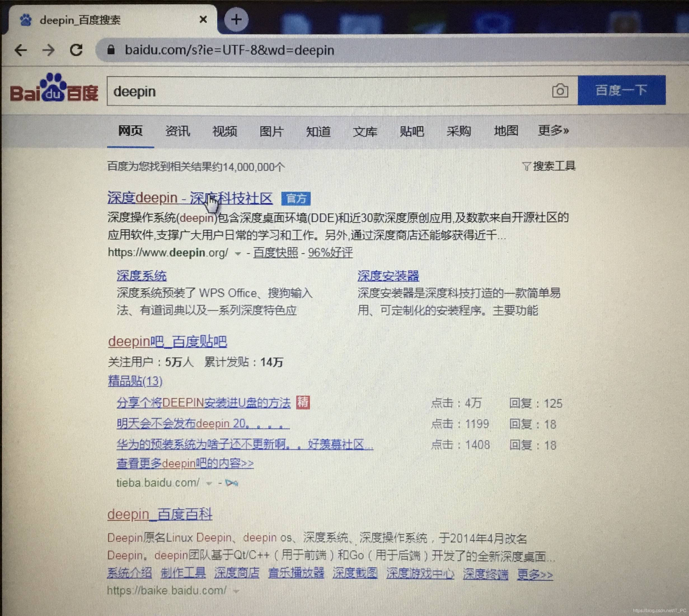Open the 百度快照 cached page link
Screen dimensions: 689x616
pos(275,252)
